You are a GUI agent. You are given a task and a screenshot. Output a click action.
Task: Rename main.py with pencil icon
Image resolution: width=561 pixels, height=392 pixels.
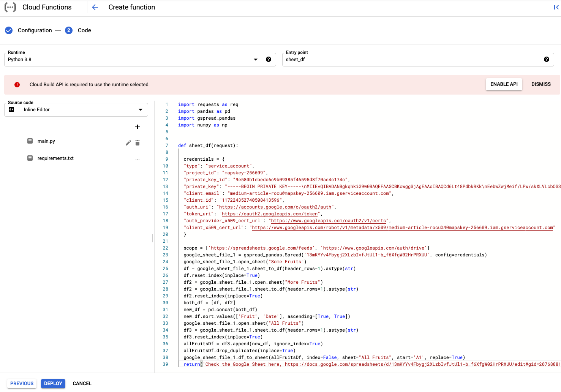[128, 143]
